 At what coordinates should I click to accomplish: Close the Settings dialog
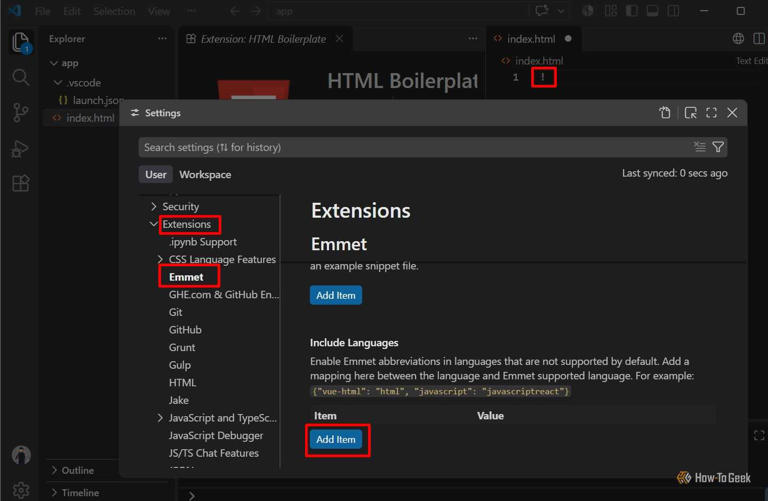tap(732, 113)
